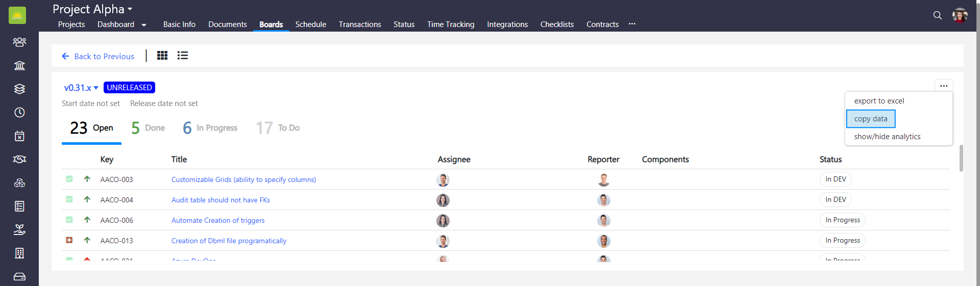Toggle the checkbox icon for AACO-004

[x=69, y=199]
